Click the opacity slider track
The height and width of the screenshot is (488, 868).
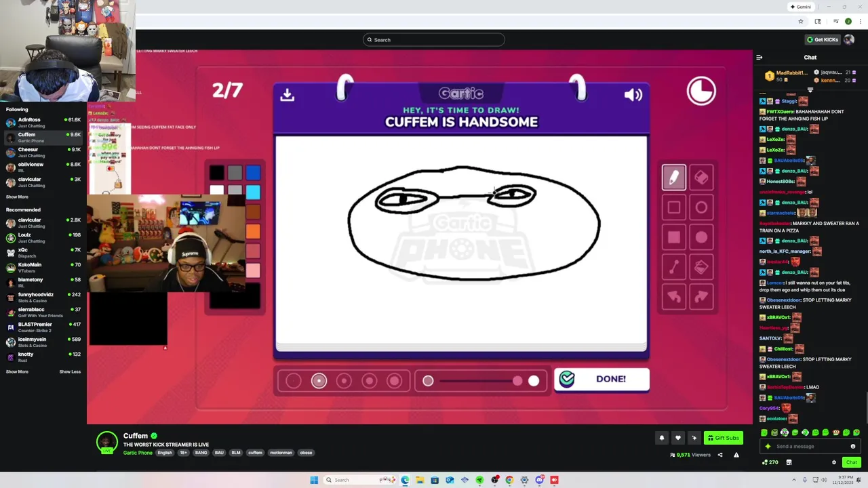pos(481,381)
